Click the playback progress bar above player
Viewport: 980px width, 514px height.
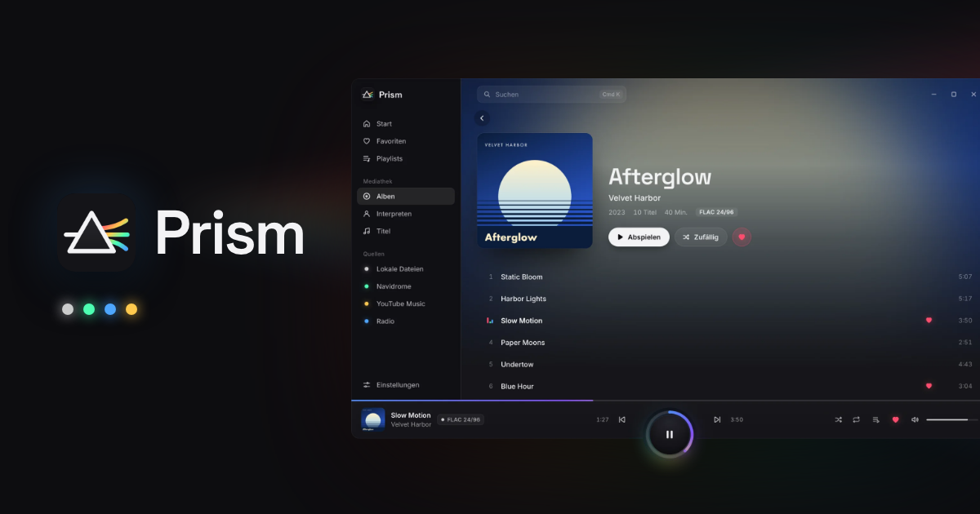coord(666,401)
